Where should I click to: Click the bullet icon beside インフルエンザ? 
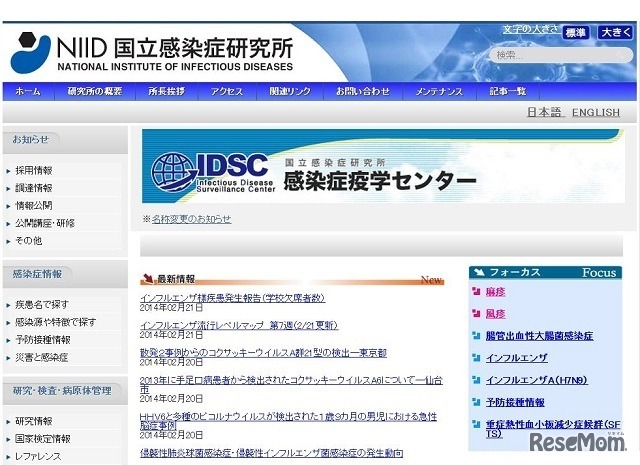coord(476,358)
